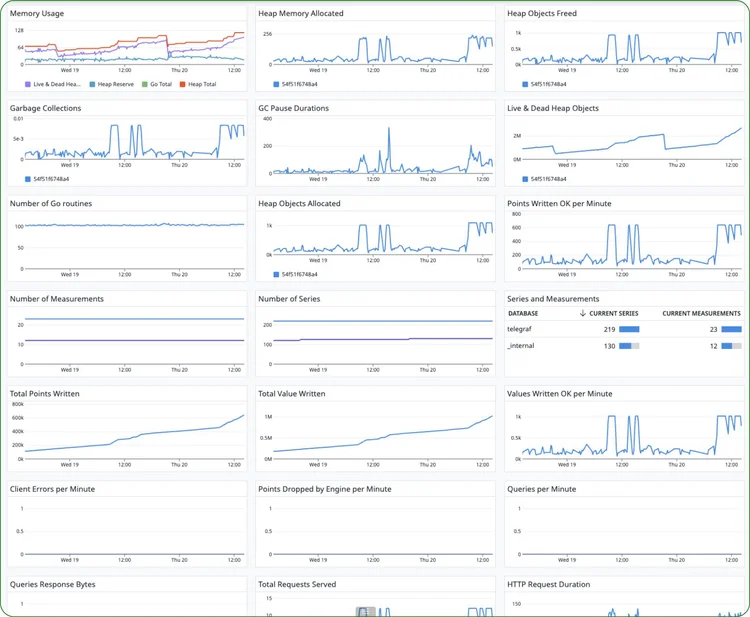Click the Heap Objects Allocated panel title

pyautogui.click(x=299, y=203)
